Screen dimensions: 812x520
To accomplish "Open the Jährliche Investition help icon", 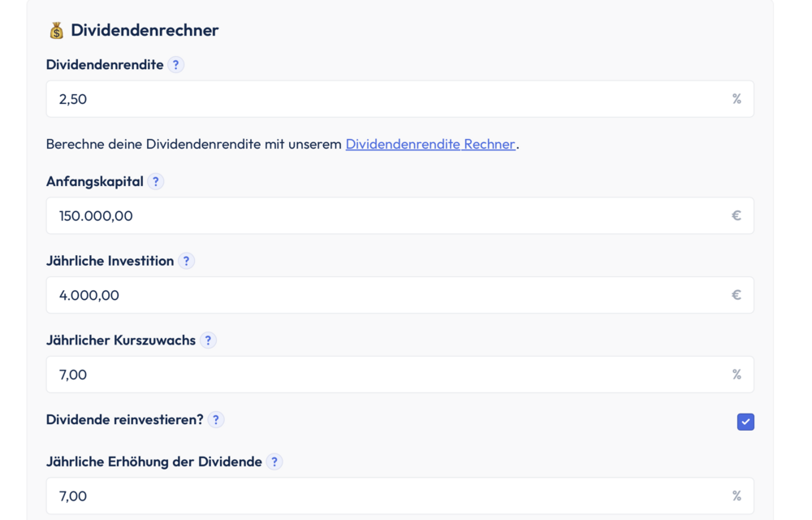I will (x=187, y=261).
